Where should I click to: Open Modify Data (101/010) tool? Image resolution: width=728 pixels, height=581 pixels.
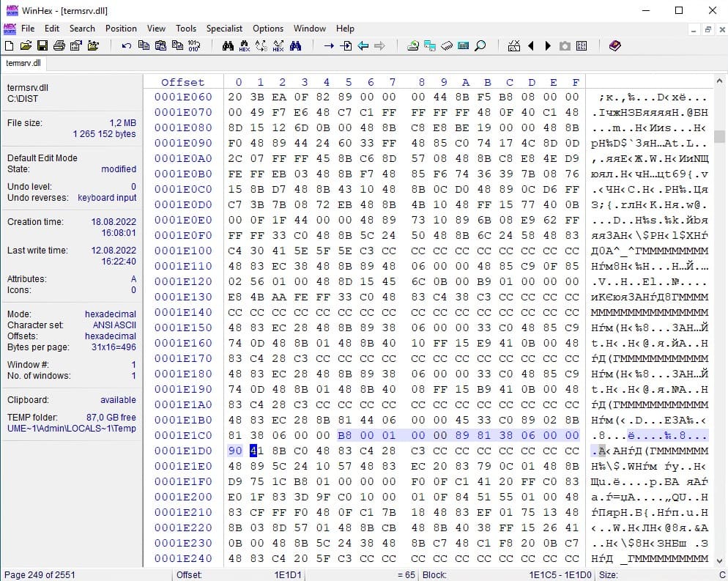(194, 45)
